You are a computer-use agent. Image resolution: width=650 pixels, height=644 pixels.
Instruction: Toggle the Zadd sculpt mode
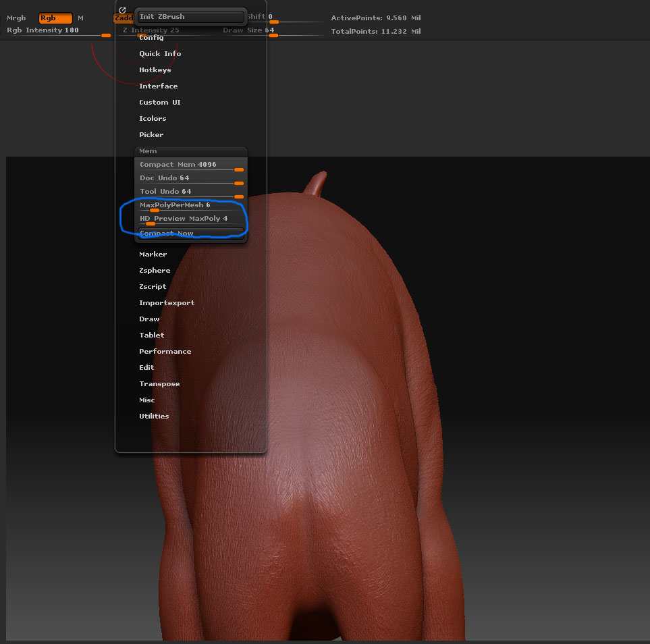pyautogui.click(x=124, y=18)
